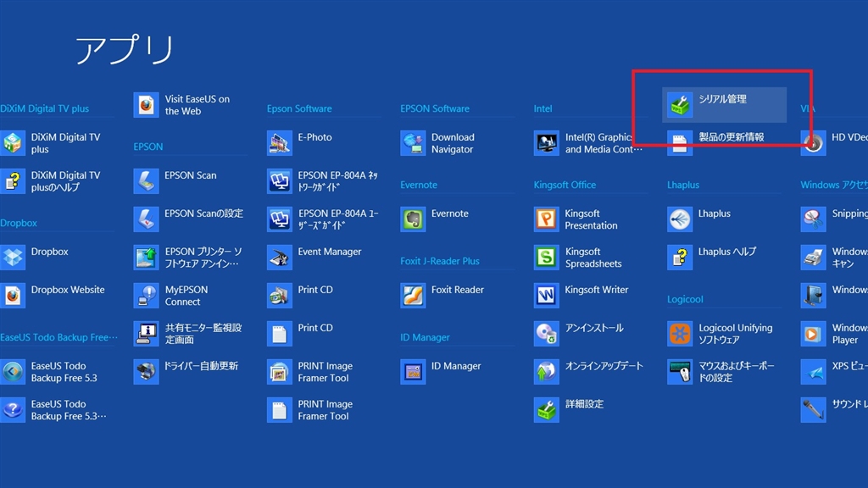The width and height of the screenshot is (868, 488).
Task: Launch Kingsoft Presentation
Action: [x=547, y=219]
